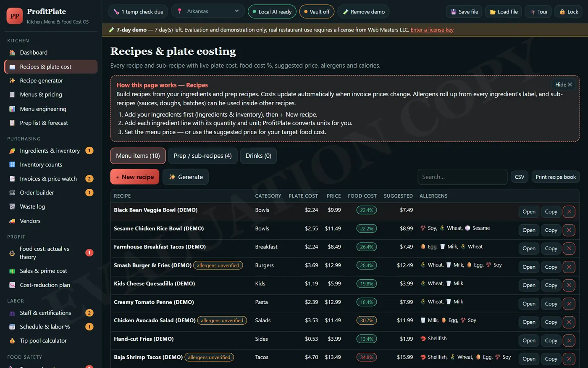Image resolution: width=588 pixels, height=368 pixels.
Task: Go to Menus & pricing
Action: click(x=51, y=95)
